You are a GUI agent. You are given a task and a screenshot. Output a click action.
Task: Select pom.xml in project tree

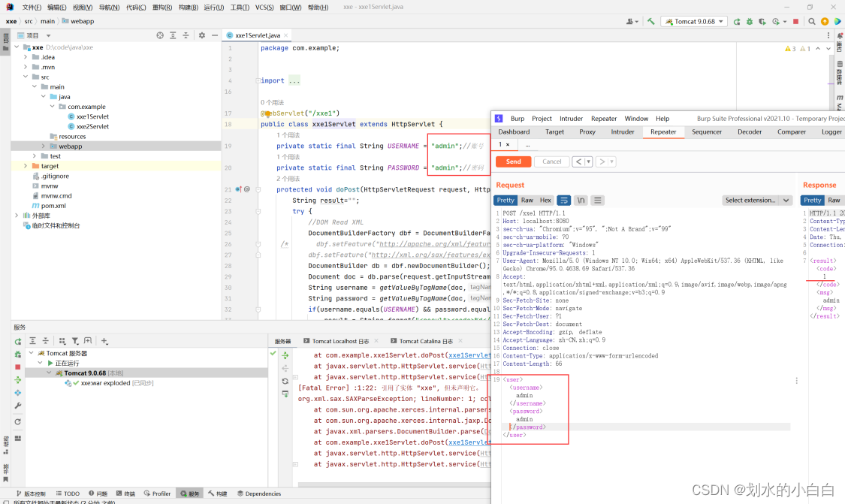(53, 206)
